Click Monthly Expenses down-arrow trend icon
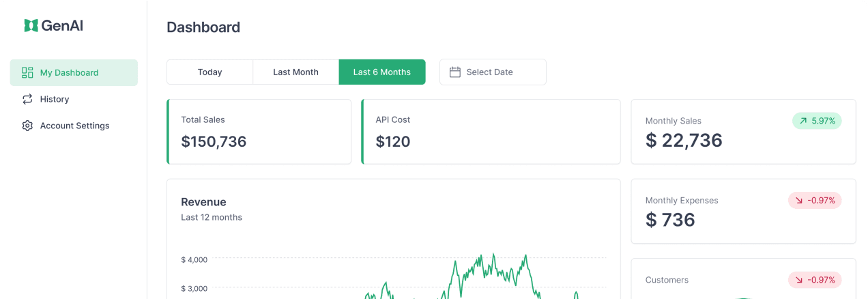868x299 pixels. click(x=799, y=201)
